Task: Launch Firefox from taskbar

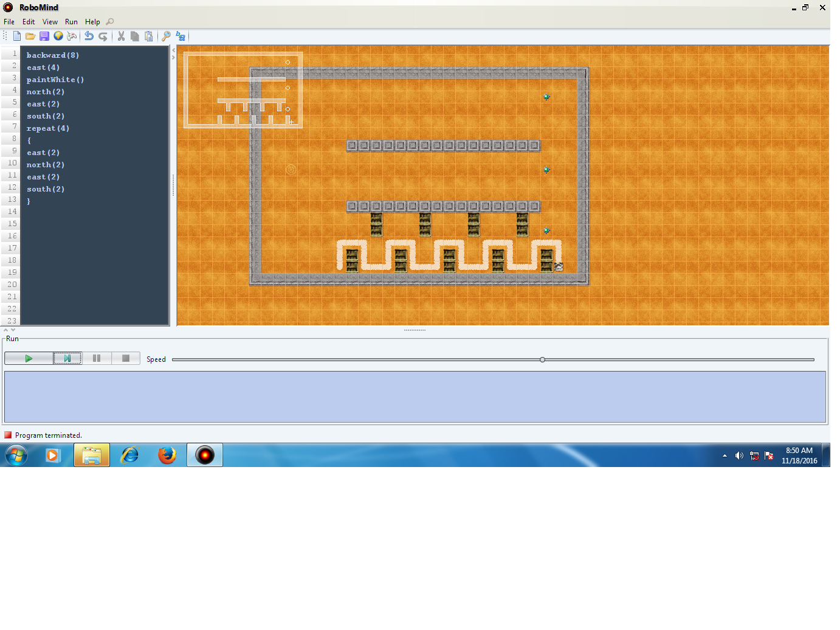Action: (167, 455)
